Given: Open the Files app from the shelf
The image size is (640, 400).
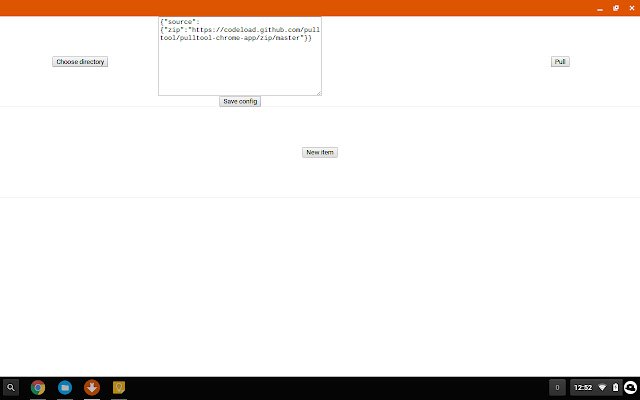Looking at the screenshot, I should pyautogui.click(x=65, y=387).
